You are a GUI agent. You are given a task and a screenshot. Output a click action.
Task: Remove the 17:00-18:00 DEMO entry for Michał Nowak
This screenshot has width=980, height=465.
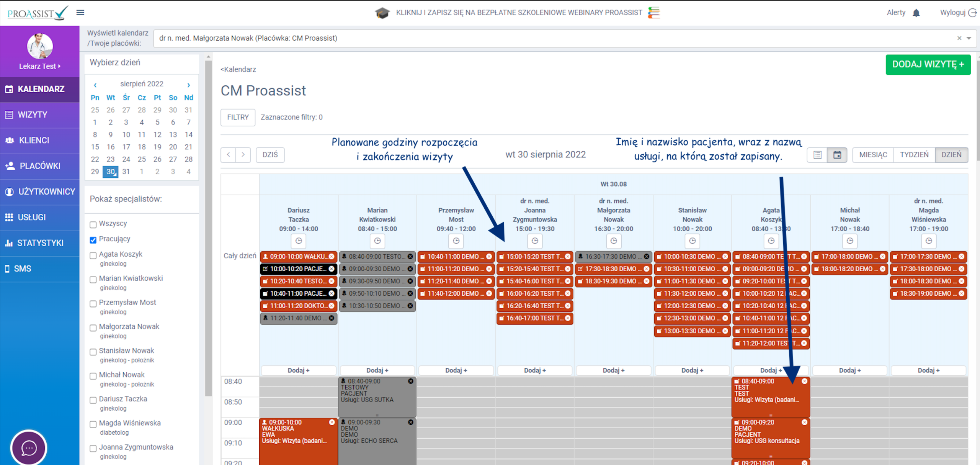(x=883, y=257)
